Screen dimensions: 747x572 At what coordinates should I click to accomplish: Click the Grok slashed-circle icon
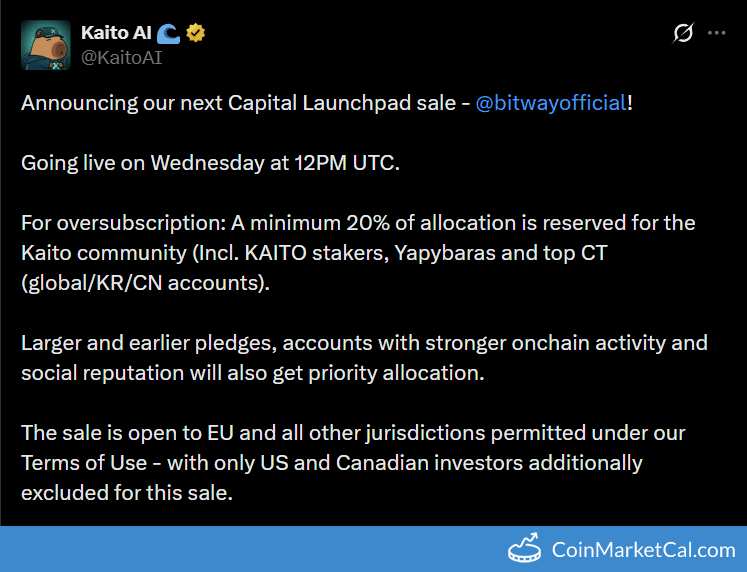(683, 33)
